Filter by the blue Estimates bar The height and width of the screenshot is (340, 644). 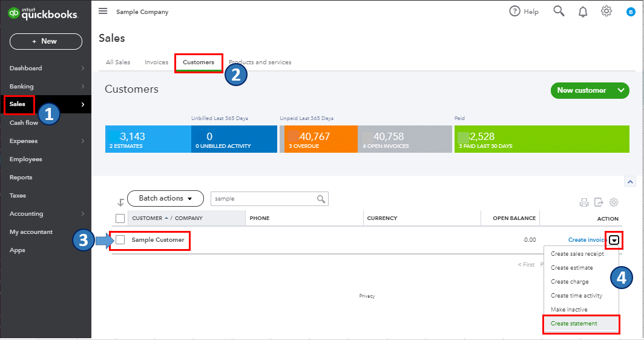(x=148, y=139)
